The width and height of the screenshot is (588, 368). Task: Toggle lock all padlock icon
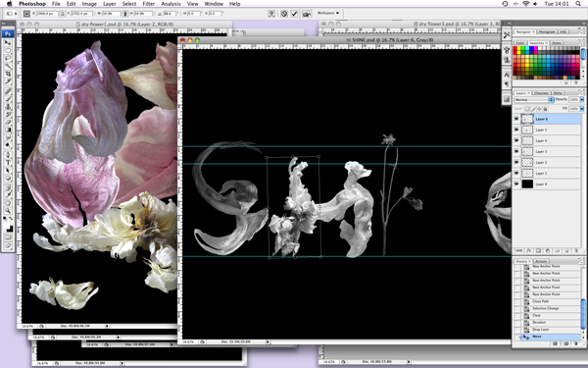[x=545, y=109]
